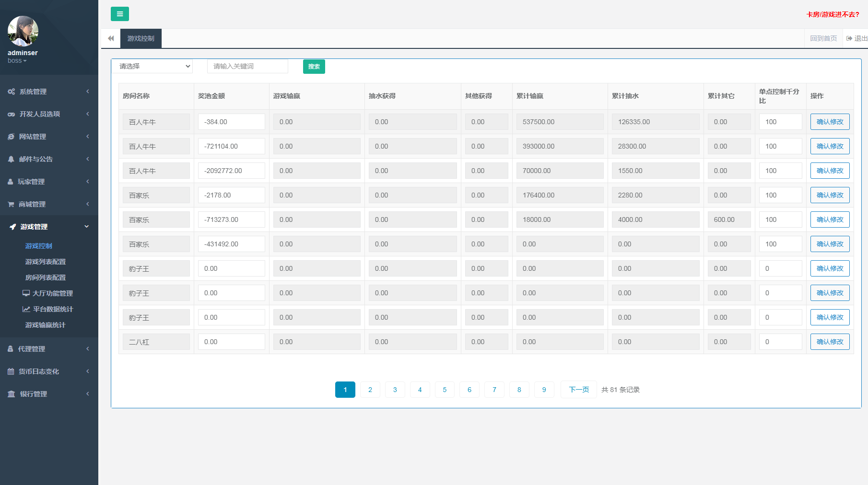Expand the boss user role dropdown
868x485 pixels.
point(17,61)
